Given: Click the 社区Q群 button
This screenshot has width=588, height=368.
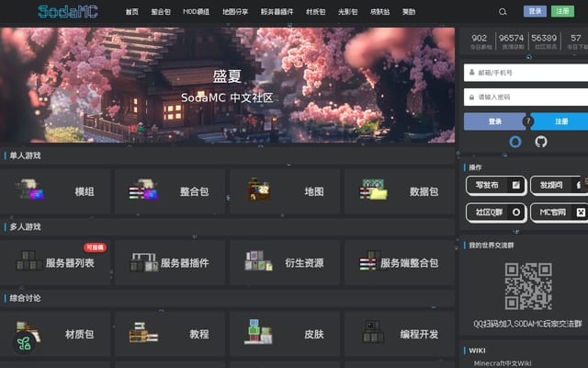Looking at the screenshot, I should (x=496, y=213).
